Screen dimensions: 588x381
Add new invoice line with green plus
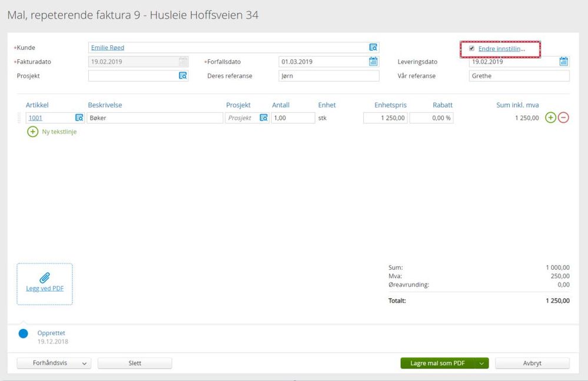pos(550,118)
